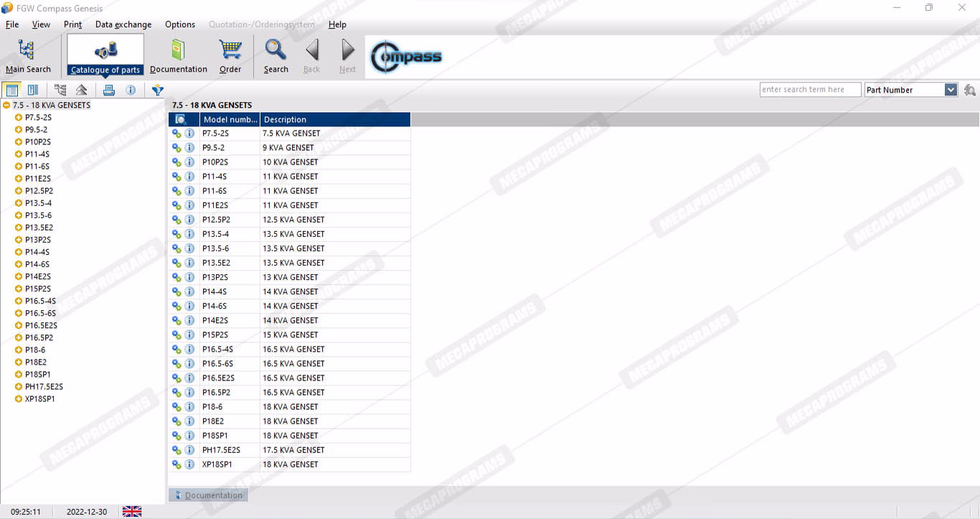Expand the P15P2S tree node
This screenshot has width=980, height=519.
(19, 288)
